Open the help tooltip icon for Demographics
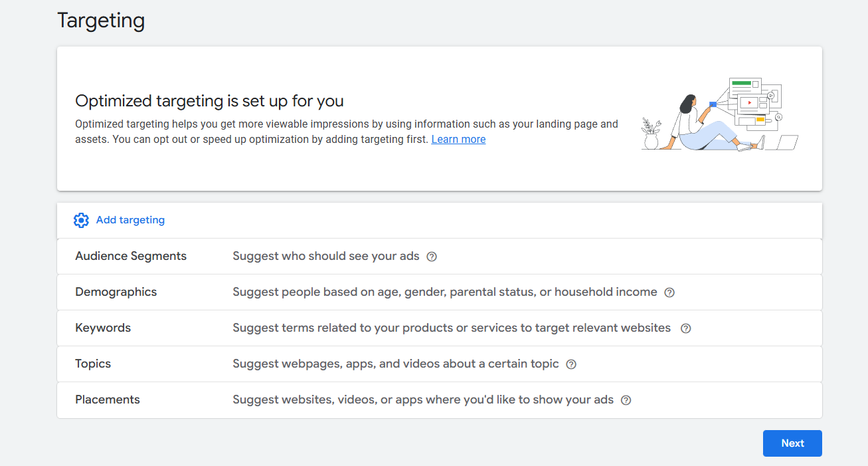Image resolution: width=868 pixels, height=466 pixels. click(x=669, y=292)
